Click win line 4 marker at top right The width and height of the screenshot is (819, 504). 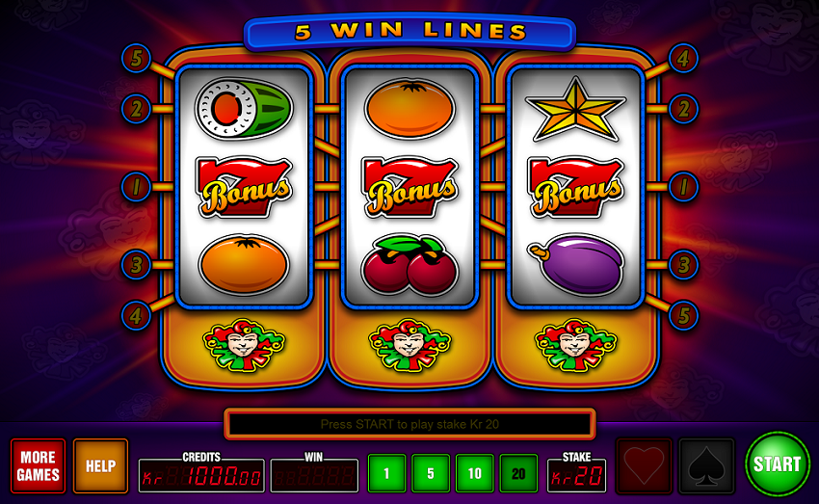pyautogui.click(x=683, y=58)
